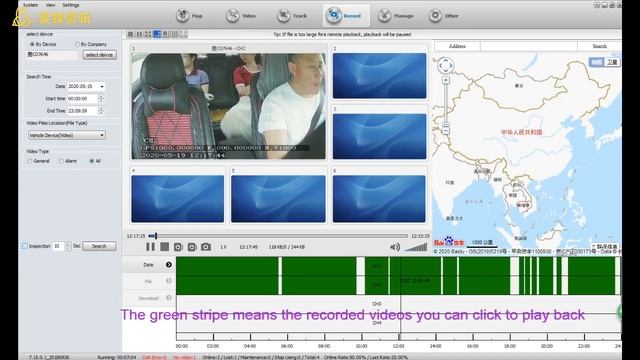The image size is (640, 360).
Task: Click on the playback progress bar
Action: pyautogui.click(x=278, y=236)
